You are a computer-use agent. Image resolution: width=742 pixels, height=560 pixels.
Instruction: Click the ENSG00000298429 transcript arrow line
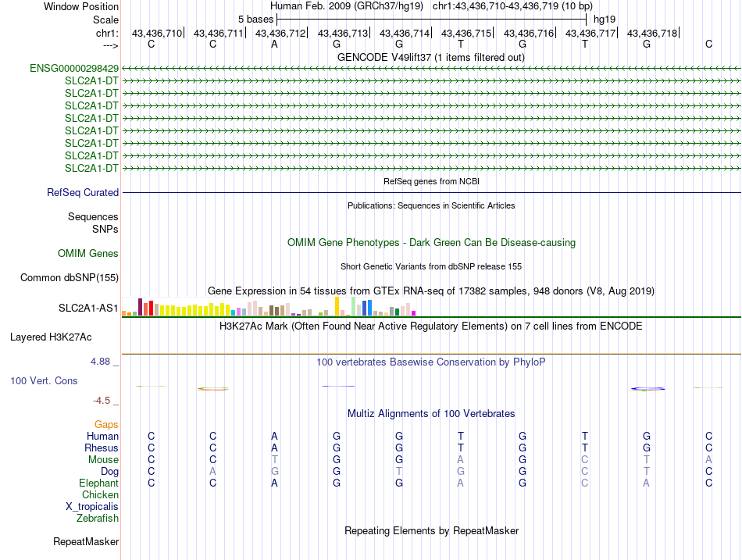point(431,69)
